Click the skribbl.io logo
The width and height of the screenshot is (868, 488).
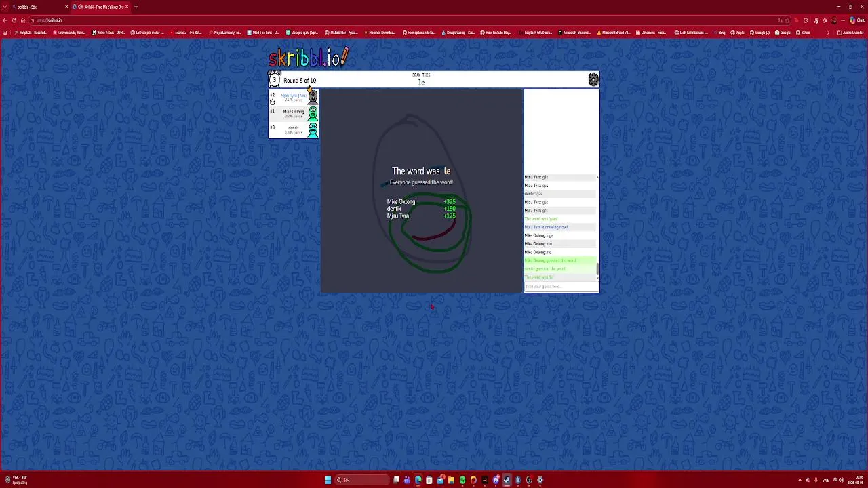tap(309, 58)
